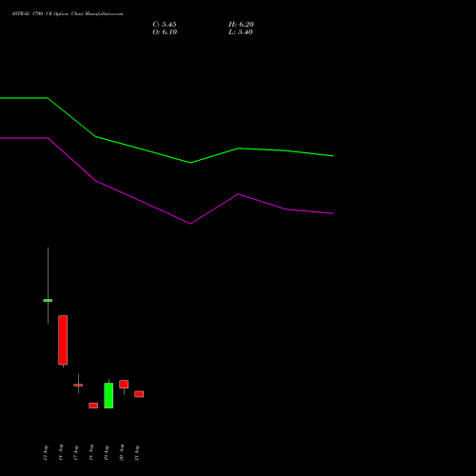Click the tall green 19 Aug candle
Screen dimensions: 476x476
pos(109,395)
